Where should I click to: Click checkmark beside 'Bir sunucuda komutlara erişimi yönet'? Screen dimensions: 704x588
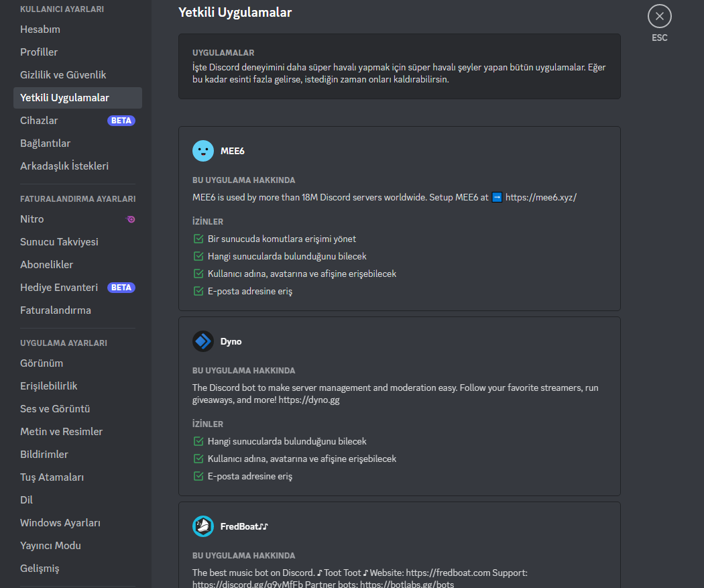(198, 239)
